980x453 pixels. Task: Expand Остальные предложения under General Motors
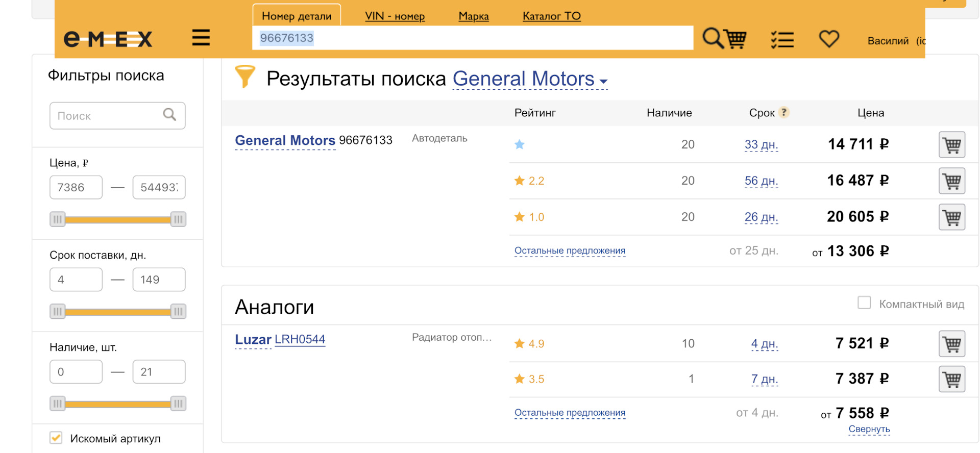pyautogui.click(x=570, y=250)
